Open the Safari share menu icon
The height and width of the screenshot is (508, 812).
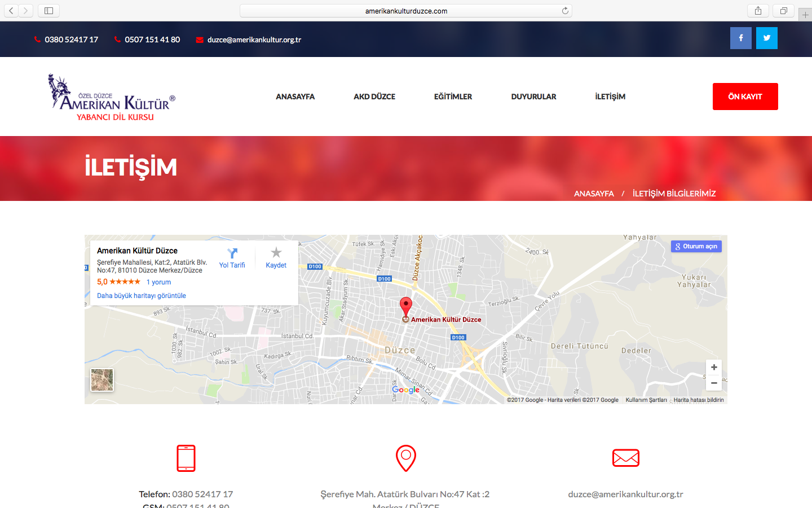[x=758, y=11]
